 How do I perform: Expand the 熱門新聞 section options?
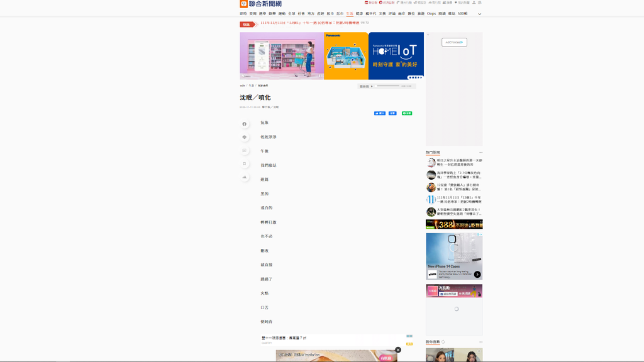(x=480, y=152)
